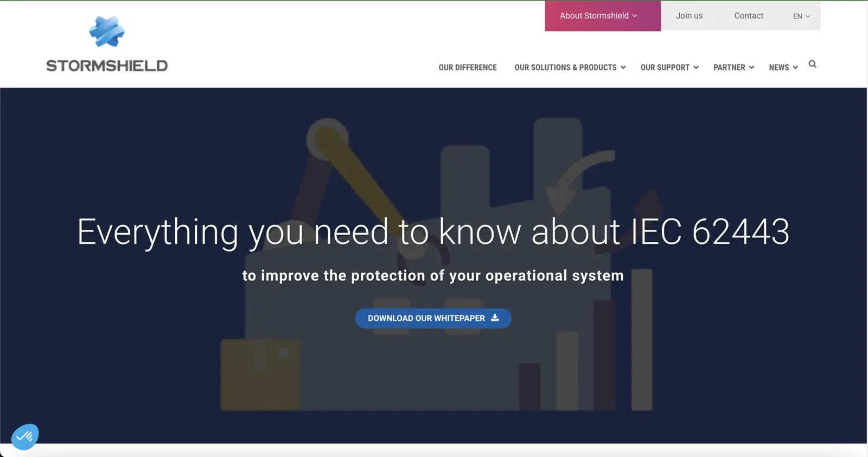This screenshot has height=457, width=868.
Task: Click Download Our Whitepaper button
Action: (x=433, y=318)
